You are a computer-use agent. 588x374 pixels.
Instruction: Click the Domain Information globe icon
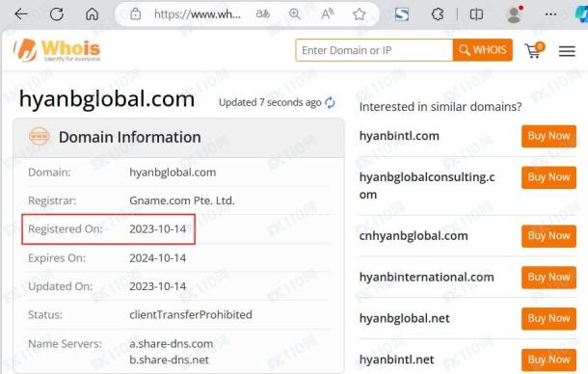(x=39, y=137)
